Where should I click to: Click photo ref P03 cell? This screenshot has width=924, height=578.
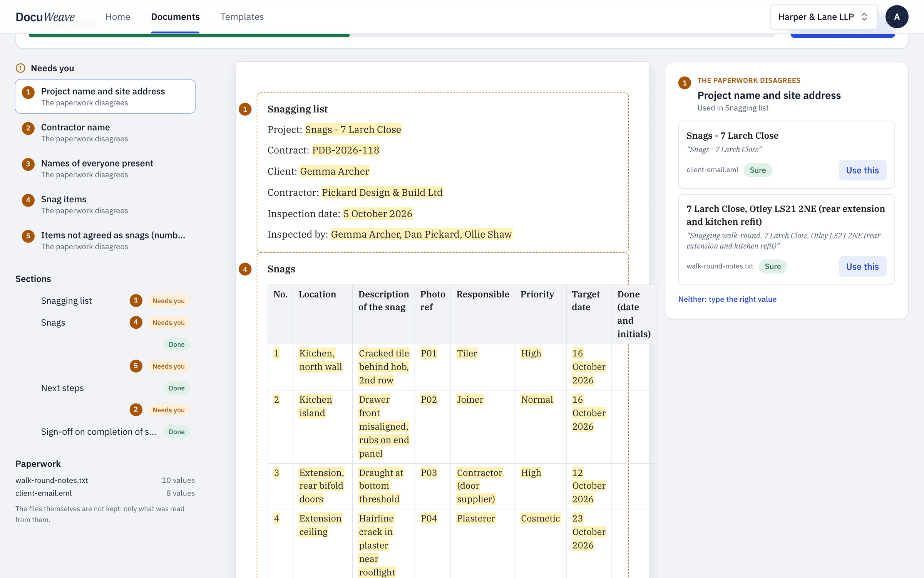click(x=429, y=472)
